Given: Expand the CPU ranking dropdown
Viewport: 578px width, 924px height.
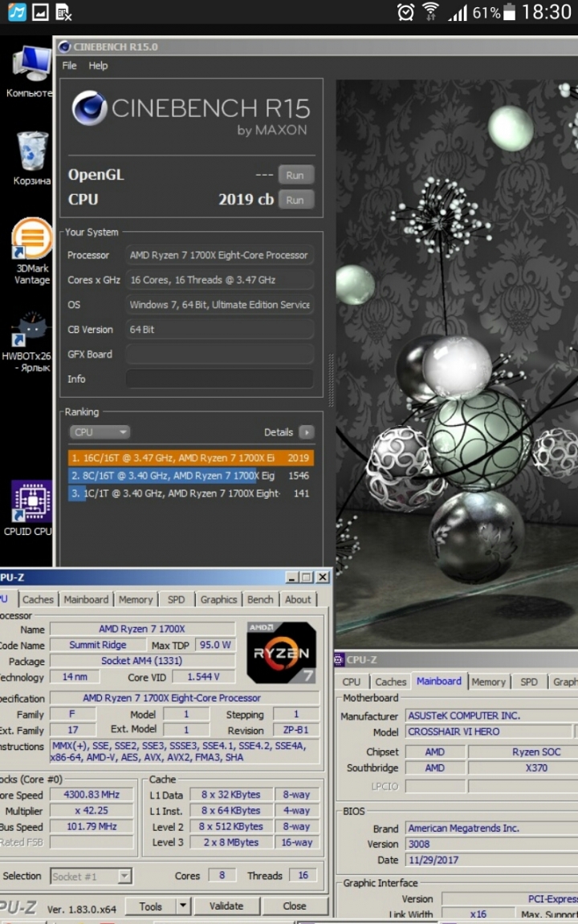Looking at the screenshot, I should 100,432.
